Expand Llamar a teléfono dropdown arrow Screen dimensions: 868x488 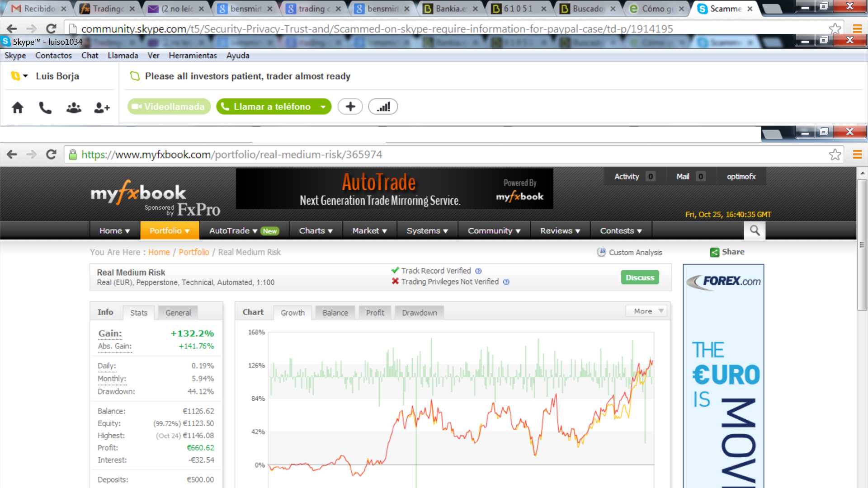(323, 107)
